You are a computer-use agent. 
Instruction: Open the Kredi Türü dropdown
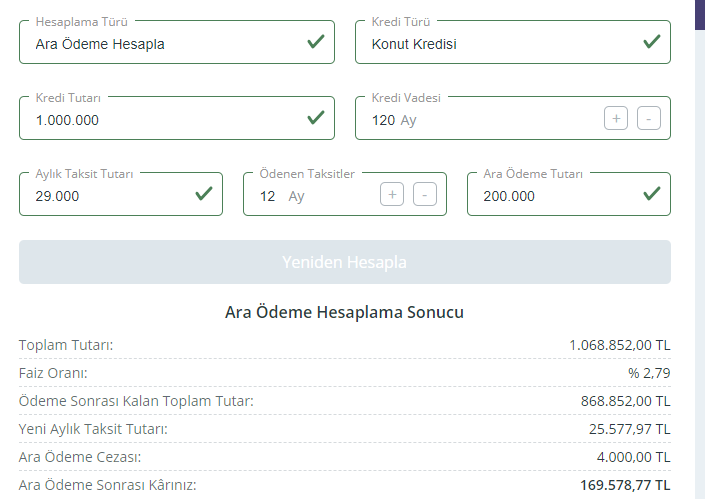tap(496, 44)
